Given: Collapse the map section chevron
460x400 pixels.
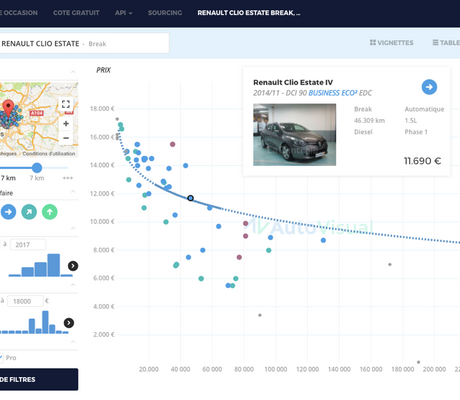Looking at the screenshot, I should pyautogui.click(x=73, y=72).
